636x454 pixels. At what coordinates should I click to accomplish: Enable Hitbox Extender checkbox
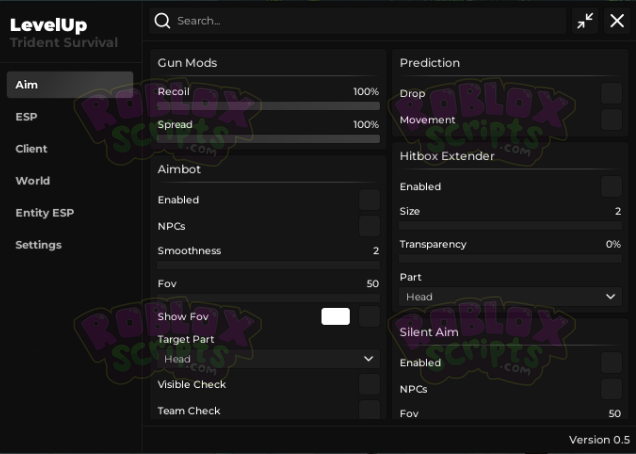(611, 186)
